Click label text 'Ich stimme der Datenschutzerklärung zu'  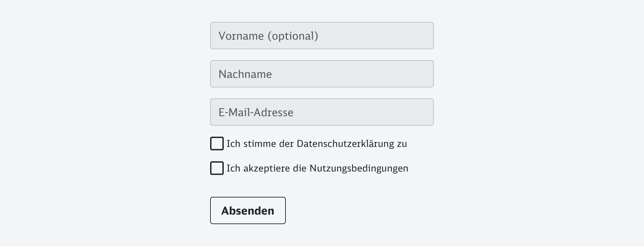tap(317, 144)
